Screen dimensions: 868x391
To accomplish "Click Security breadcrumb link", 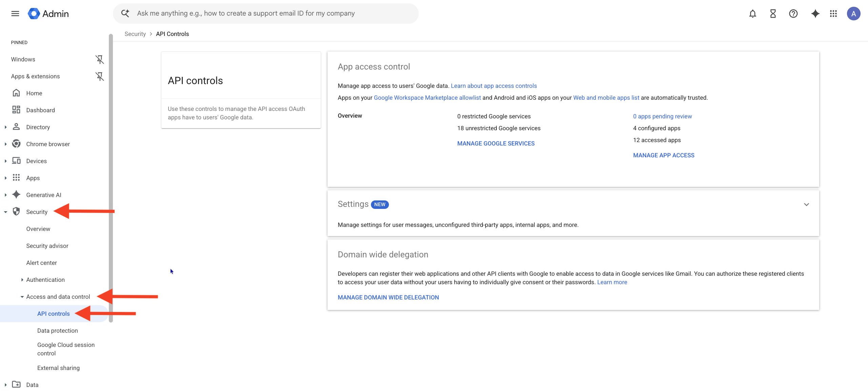I will click(x=135, y=34).
